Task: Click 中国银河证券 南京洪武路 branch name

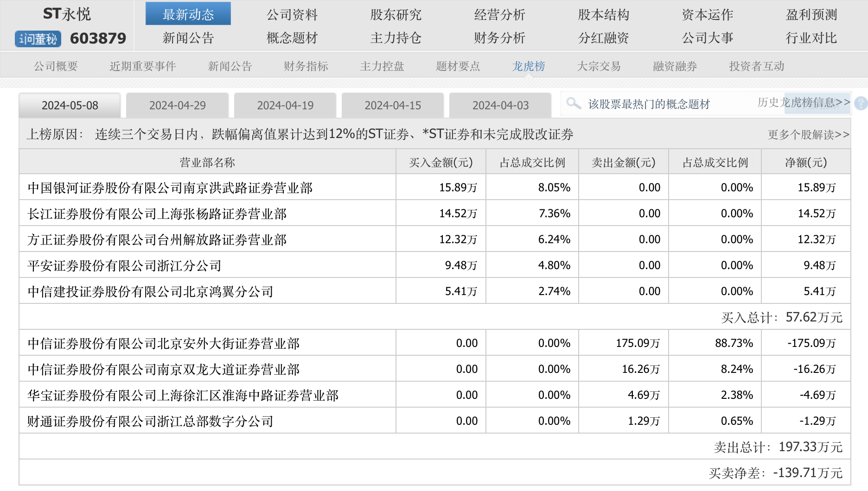Action: click(170, 188)
